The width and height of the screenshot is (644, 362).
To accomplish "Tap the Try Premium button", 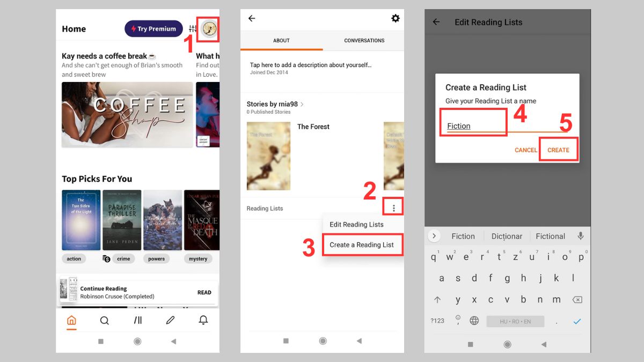I will pos(153,28).
